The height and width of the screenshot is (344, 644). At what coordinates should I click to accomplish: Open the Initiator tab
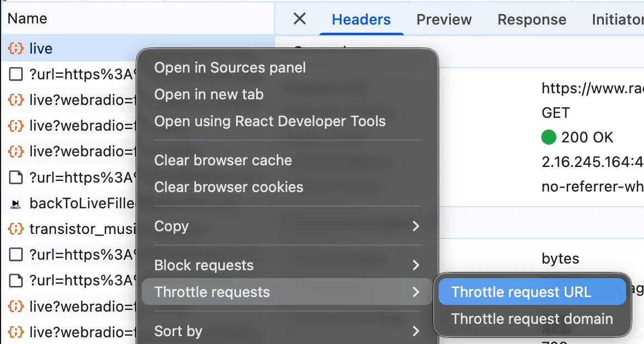click(x=617, y=20)
